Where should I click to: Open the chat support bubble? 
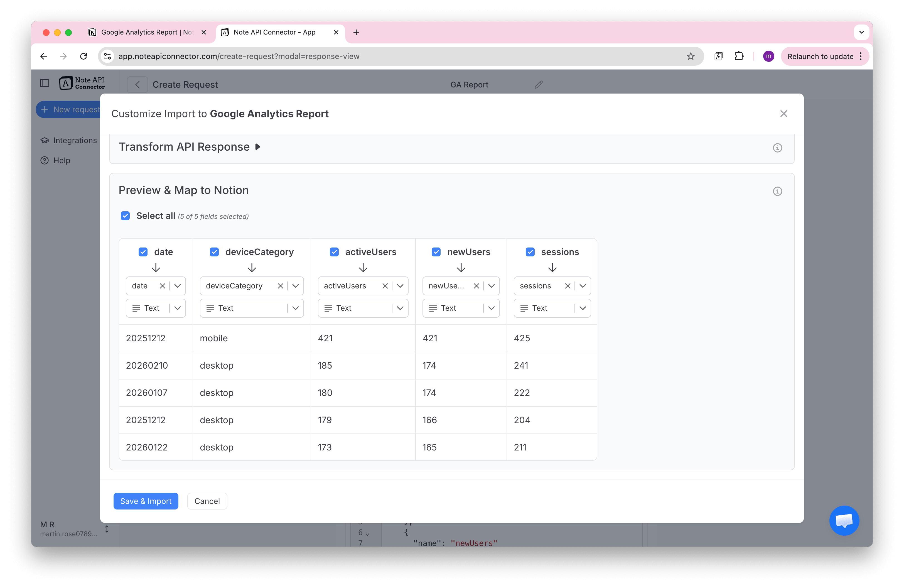844,520
